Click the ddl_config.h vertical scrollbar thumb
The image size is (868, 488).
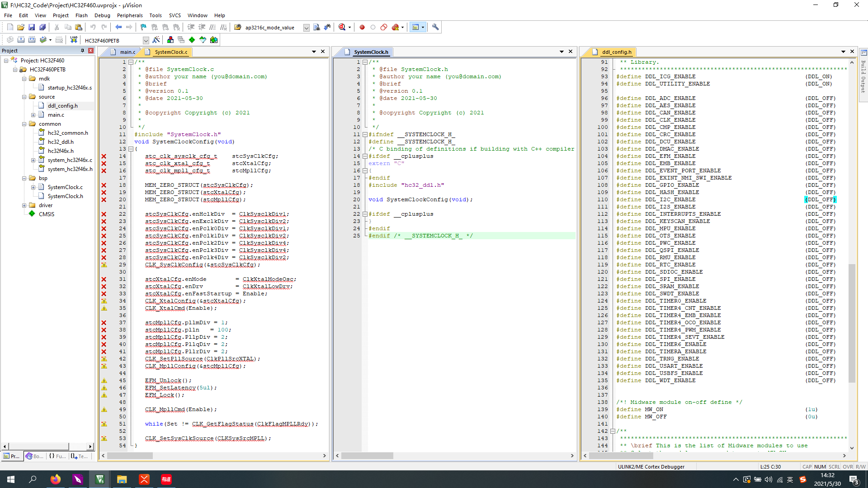point(852,323)
